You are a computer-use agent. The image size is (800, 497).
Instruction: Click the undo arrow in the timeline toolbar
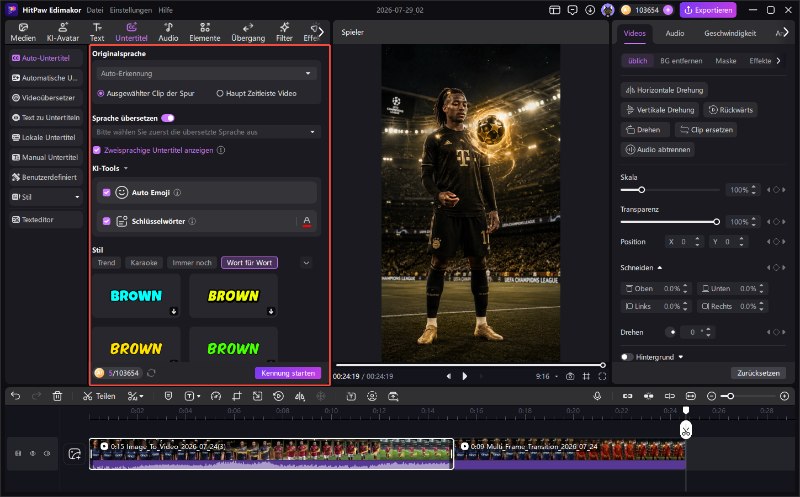point(16,396)
